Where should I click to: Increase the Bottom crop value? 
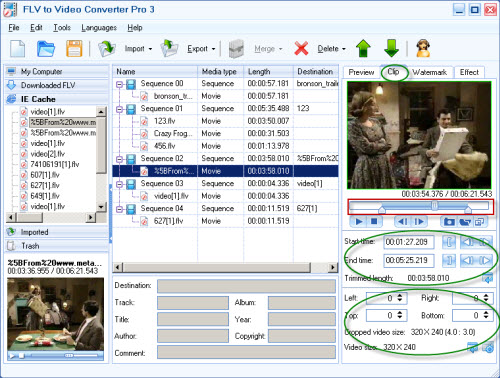tap(486, 313)
